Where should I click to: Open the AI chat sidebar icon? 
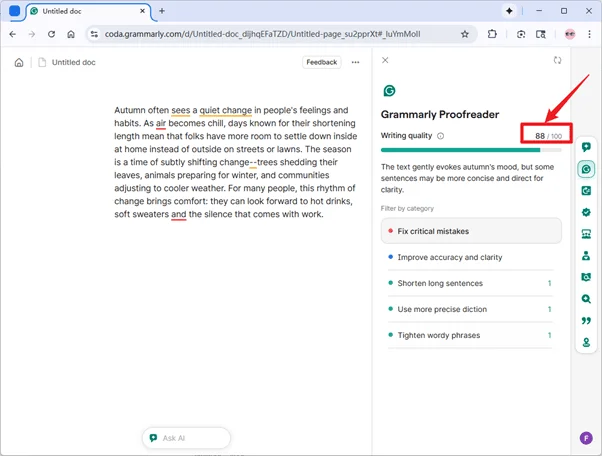click(586, 147)
